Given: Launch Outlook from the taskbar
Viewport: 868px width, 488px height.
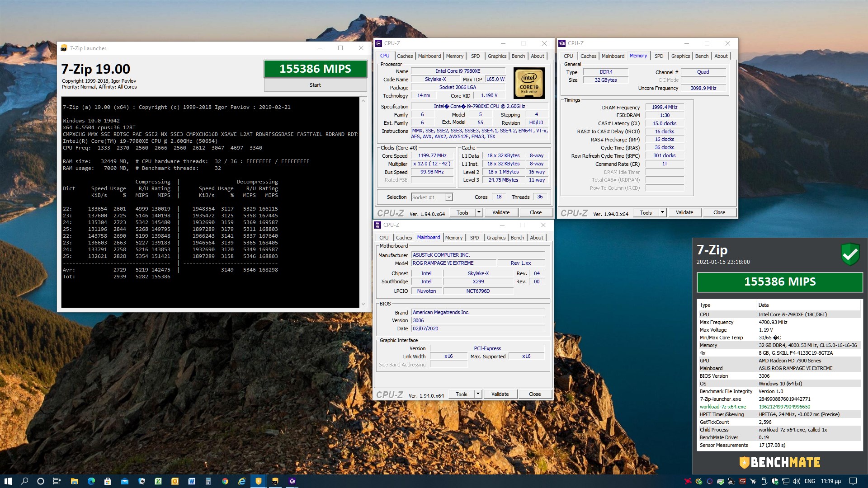Looking at the screenshot, I should 175,481.
